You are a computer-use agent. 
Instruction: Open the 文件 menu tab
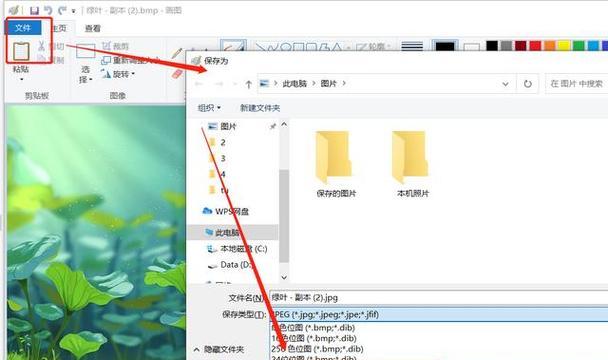click(x=23, y=28)
